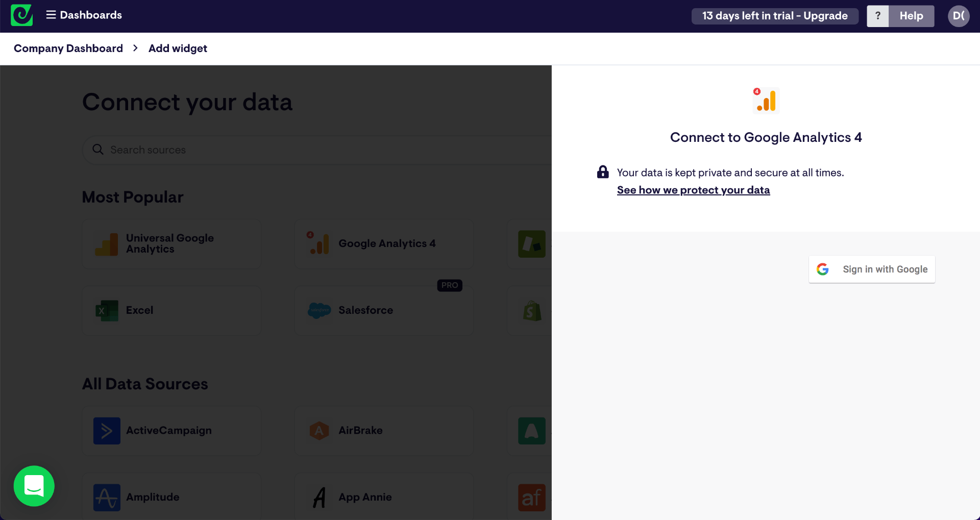The height and width of the screenshot is (520, 980).
Task: Go to Company Dashboard breadcrumb
Action: 68,48
